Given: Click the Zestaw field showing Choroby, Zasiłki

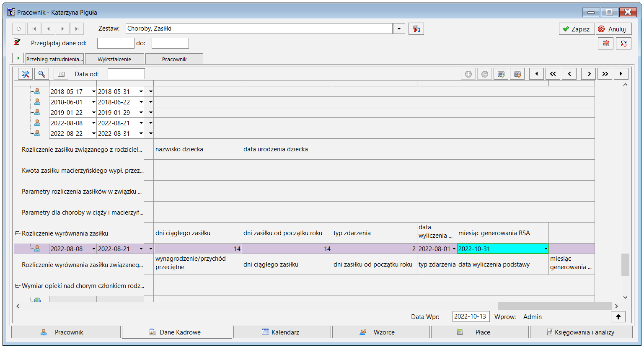Looking at the screenshot, I should (259, 29).
